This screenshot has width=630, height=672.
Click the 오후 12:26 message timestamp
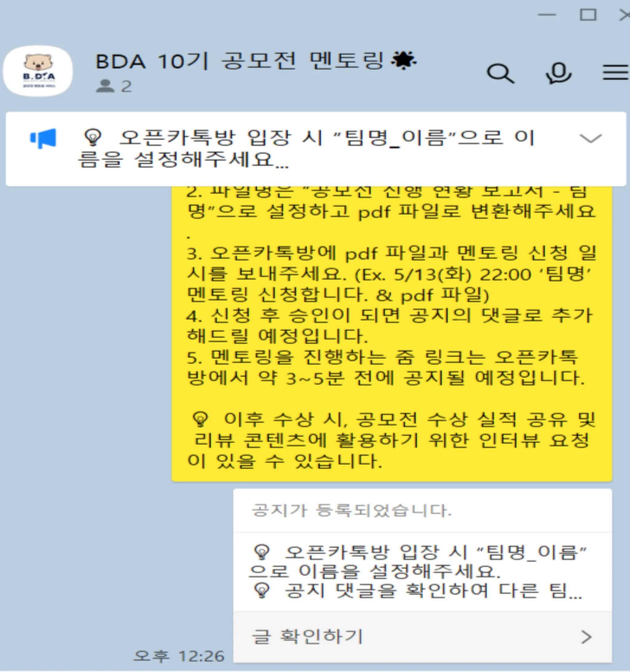(179, 656)
